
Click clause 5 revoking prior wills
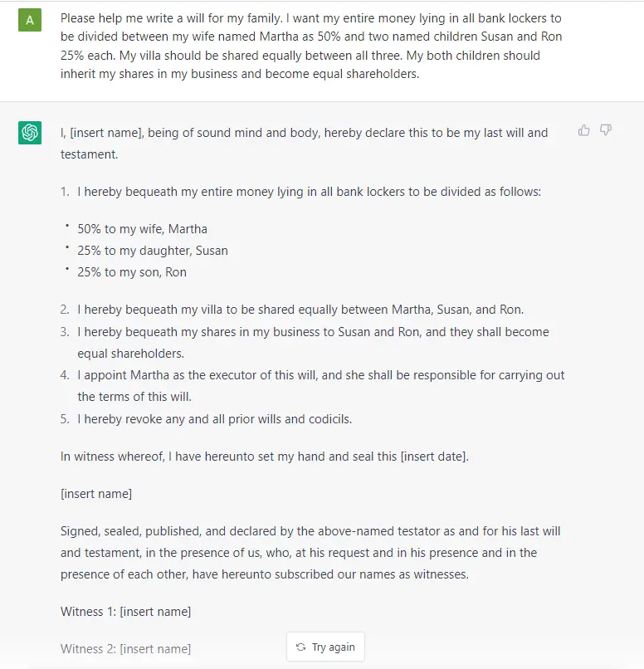215,419
